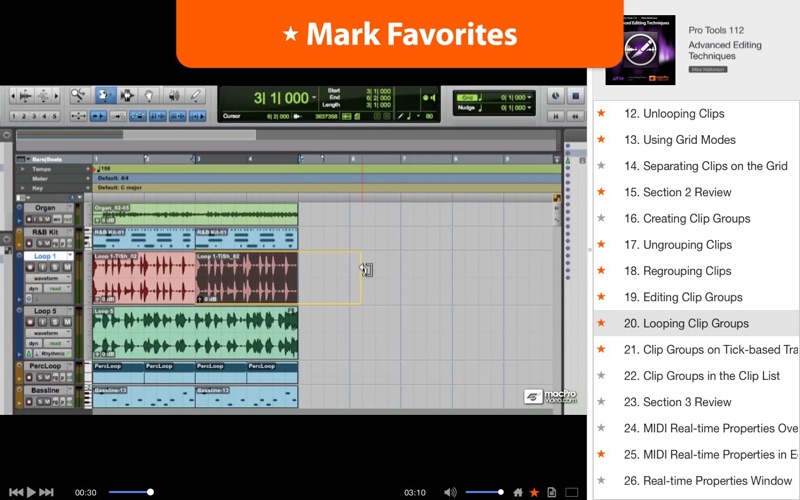Open notes document icon in player bar

click(552, 492)
